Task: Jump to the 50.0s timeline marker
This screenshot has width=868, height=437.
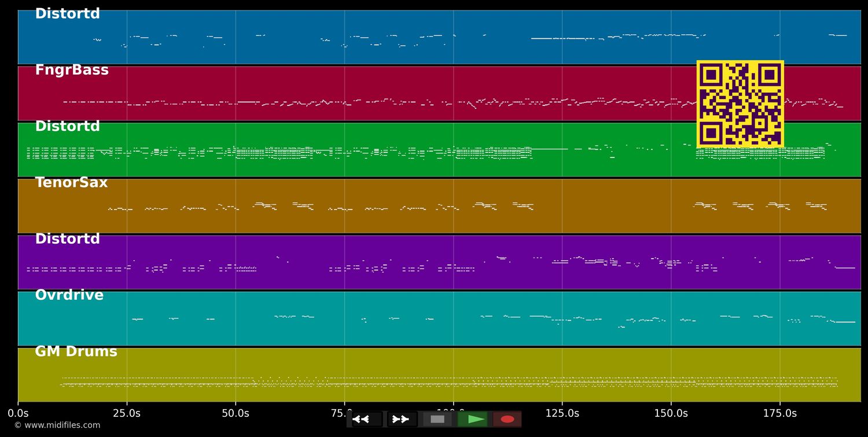Action: tap(236, 414)
